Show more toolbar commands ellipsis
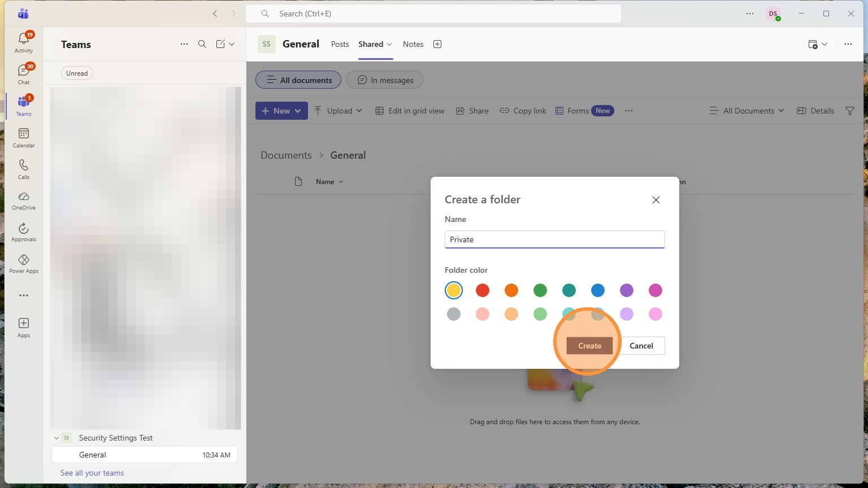 click(629, 111)
